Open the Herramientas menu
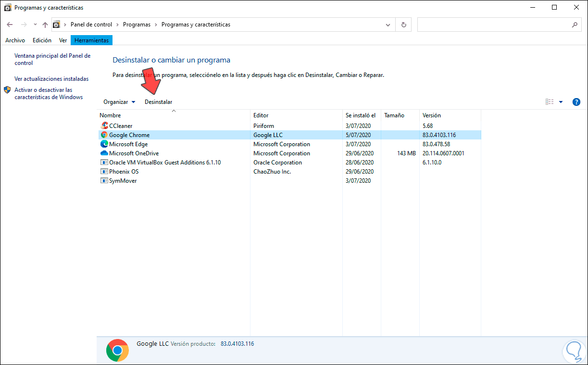588x365 pixels. point(91,40)
